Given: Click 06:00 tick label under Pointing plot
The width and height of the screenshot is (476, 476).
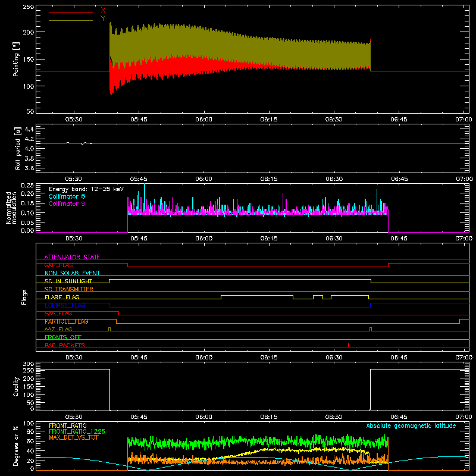Looking at the screenshot, I should (x=204, y=120).
